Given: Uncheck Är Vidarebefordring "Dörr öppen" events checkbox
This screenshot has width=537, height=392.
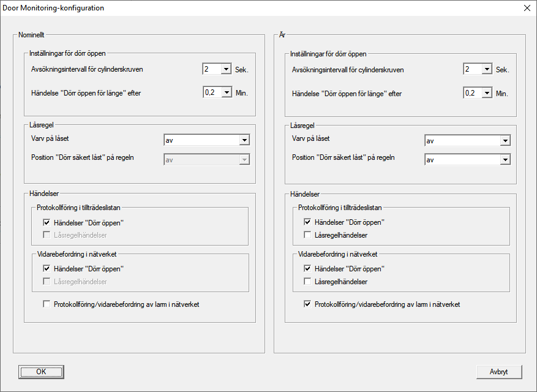Looking at the screenshot, I should pos(308,268).
